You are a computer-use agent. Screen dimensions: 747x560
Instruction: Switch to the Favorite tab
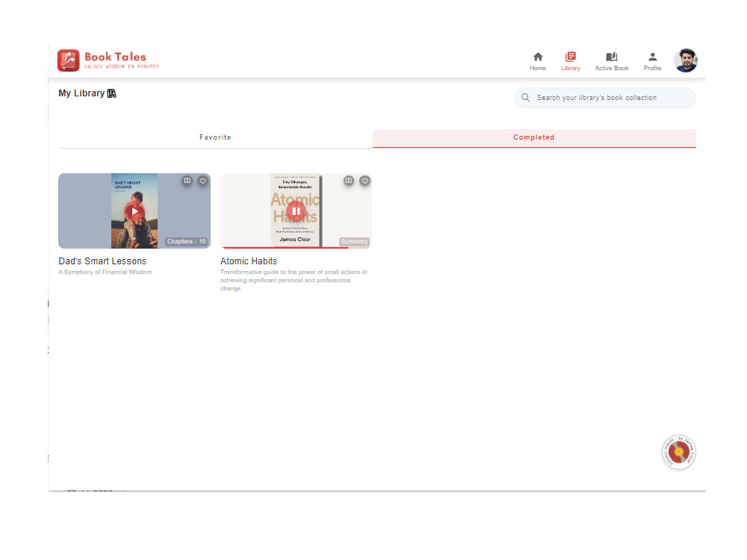click(x=215, y=137)
